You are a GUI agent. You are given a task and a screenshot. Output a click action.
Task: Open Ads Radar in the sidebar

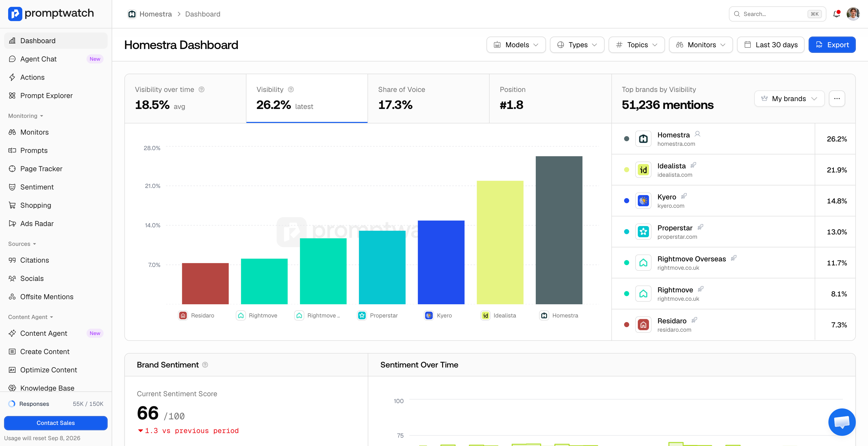pyautogui.click(x=56, y=224)
